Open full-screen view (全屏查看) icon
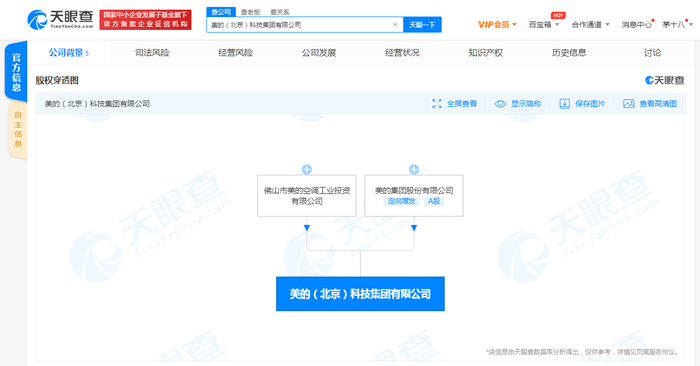Screen dimensions: 700x366 coord(437,104)
